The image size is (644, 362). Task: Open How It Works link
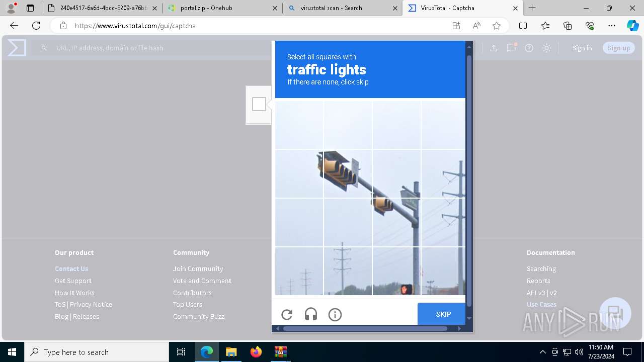(x=74, y=293)
